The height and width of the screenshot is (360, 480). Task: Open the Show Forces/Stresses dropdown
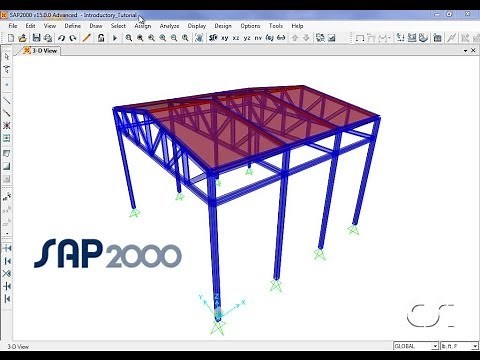[x=384, y=38]
